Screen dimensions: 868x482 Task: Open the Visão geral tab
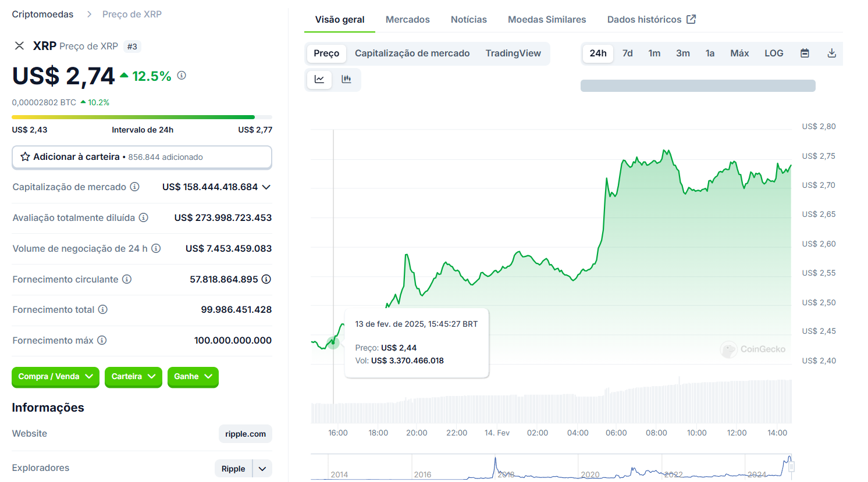pyautogui.click(x=340, y=19)
